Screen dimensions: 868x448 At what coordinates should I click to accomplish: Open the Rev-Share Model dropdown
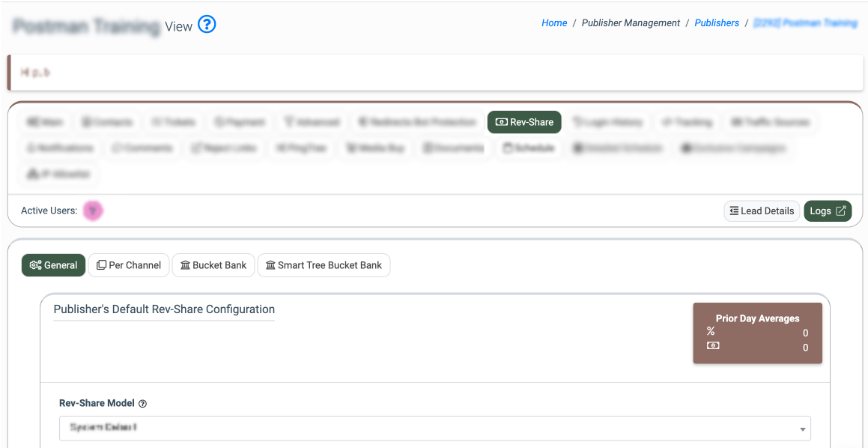tap(434, 428)
